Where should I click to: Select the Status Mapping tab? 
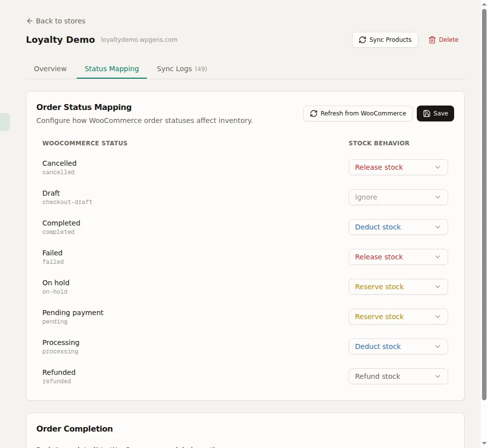click(x=112, y=69)
